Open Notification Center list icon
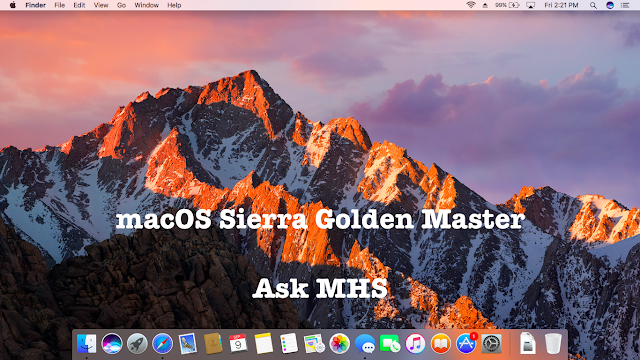The width and height of the screenshot is (640, 360). coord(625,5)
